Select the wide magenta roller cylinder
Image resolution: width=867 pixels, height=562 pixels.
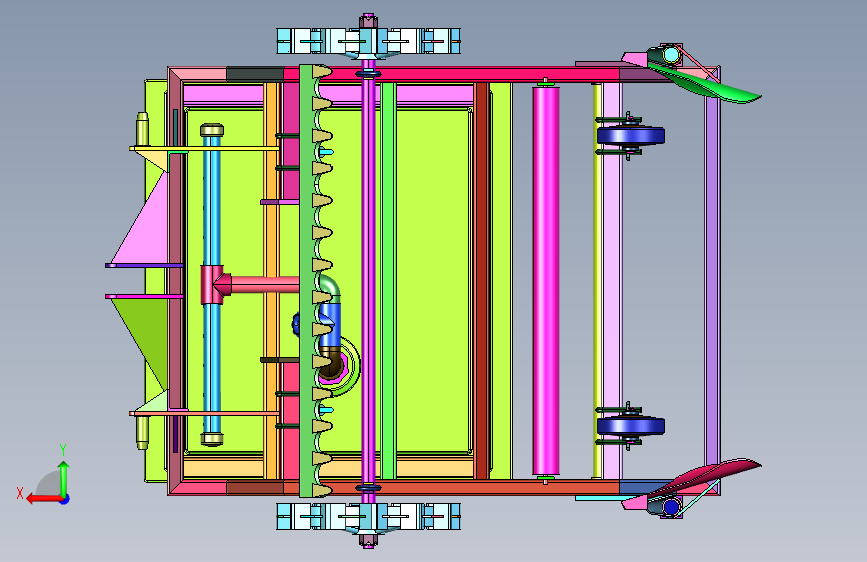(x=546, y=281)
